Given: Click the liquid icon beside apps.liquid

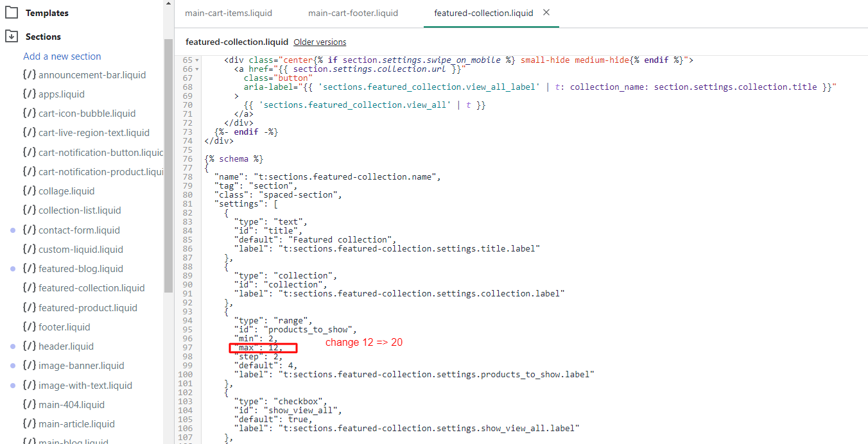Looking at the screenshot, I should (x=30, y=94).
